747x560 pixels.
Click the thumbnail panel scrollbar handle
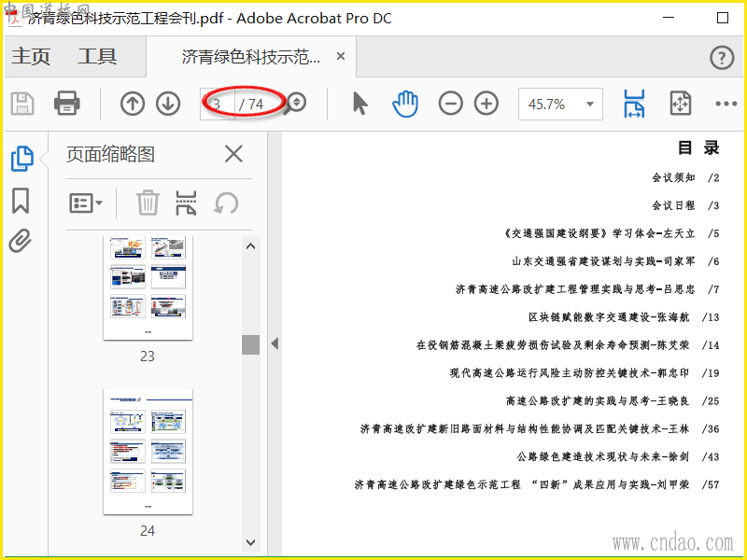pyautogui.click(x=250, y=344)
